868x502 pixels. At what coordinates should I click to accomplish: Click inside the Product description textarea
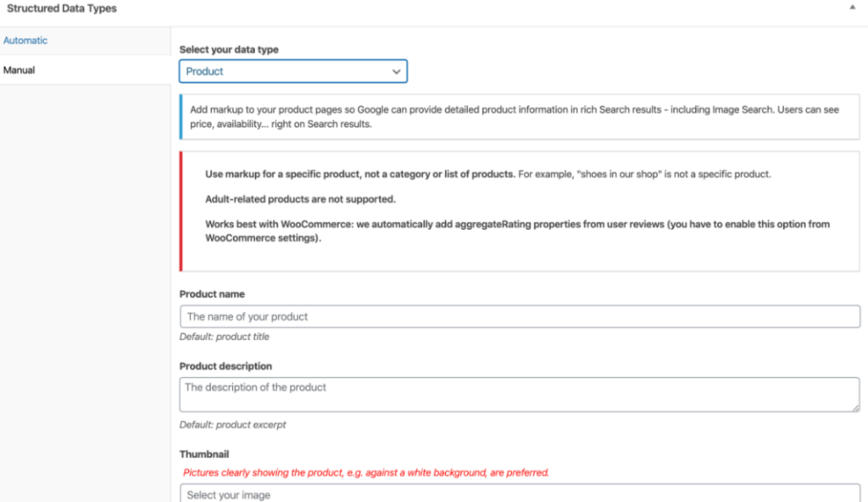pos(519,393)
